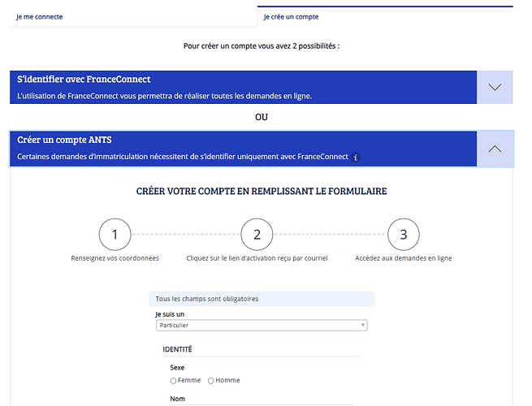Switch to the Je me connecte tab
The image size is (532, 406).
[39, 16]
